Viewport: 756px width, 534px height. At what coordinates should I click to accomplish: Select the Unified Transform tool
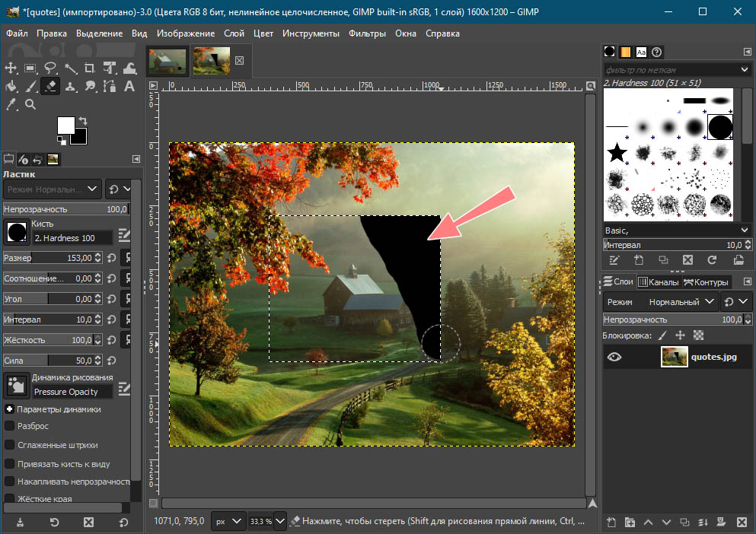tap(110, 68)
